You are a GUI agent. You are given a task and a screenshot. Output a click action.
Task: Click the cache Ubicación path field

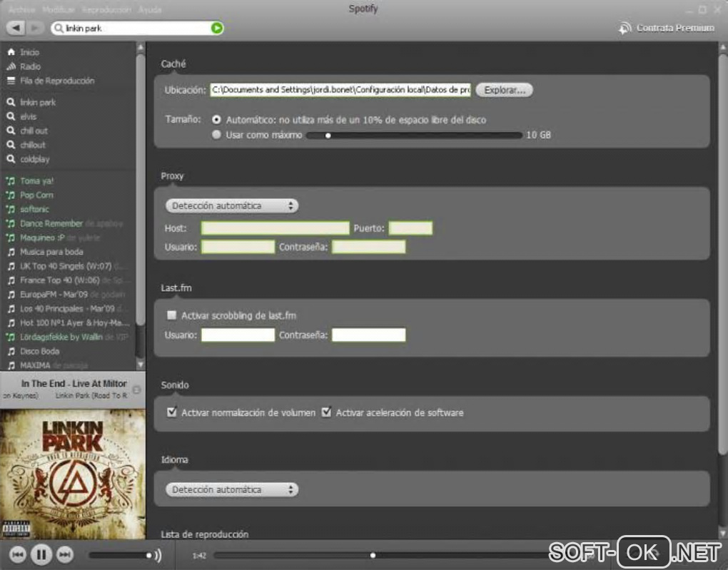click(340, 90)
